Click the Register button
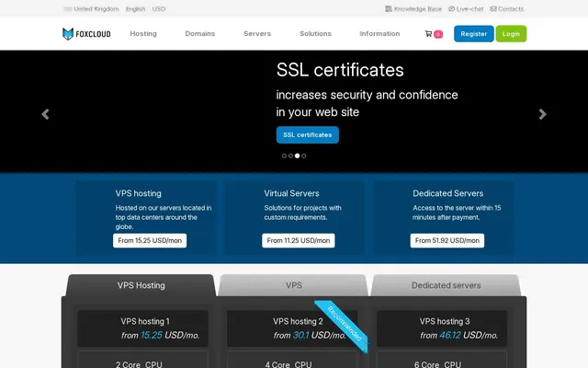This screenshot has height=368, width=588. click(474, 34)
